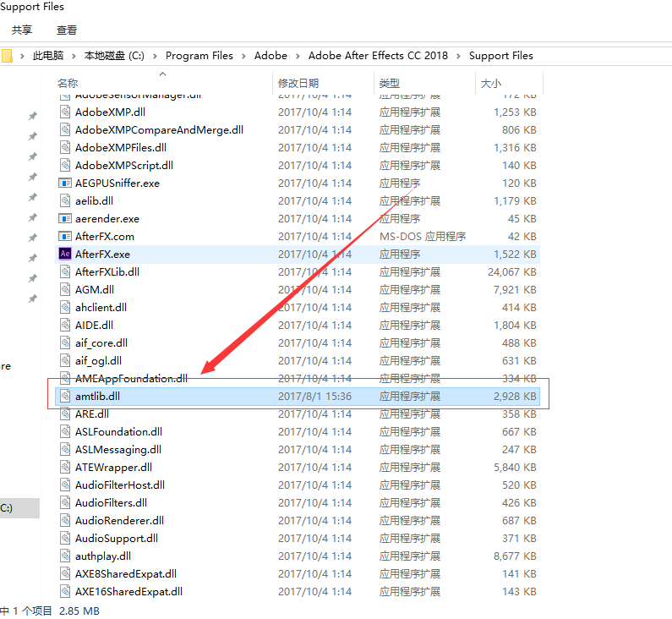This screenshot has width=672, height=619.
Task: Click the AXE16SharedExpat.dll file icon
Action: coord(65,591)
